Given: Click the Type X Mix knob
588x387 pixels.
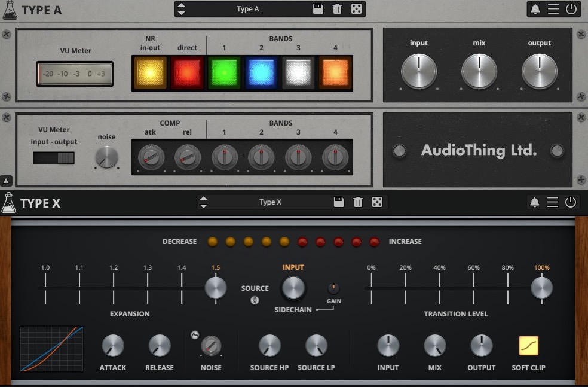Looking at the screenshot, I should pyautogui.click(x=434, y=346).
